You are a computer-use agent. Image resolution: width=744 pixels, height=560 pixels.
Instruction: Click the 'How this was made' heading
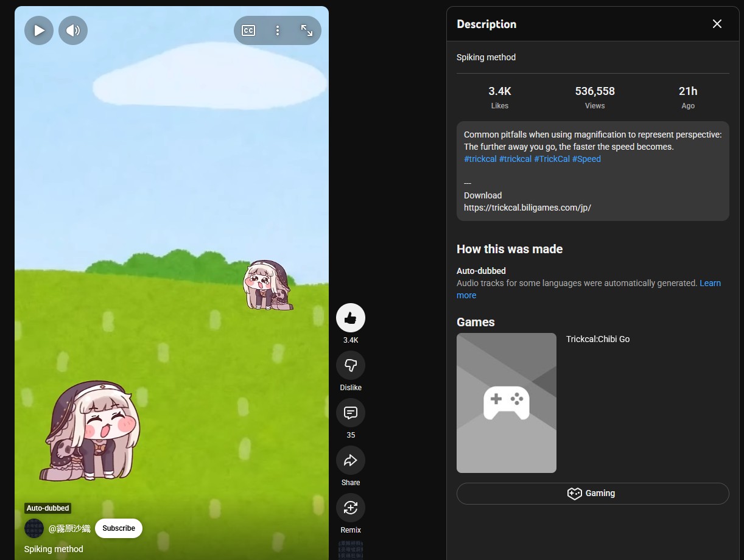click(x=510, y=249)
